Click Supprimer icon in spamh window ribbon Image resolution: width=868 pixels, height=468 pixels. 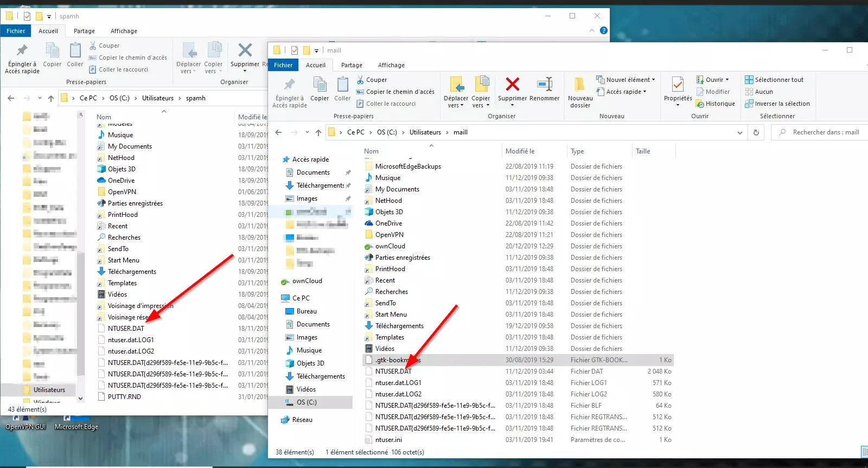(x=245, y=50)
